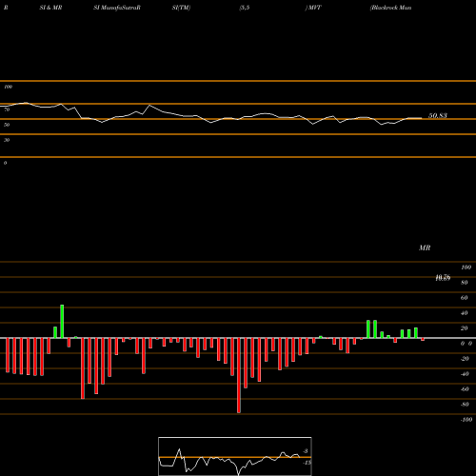Open the mini line chart thumbnail at the bottom
The image size is (476, 476).
pos(235,456)
